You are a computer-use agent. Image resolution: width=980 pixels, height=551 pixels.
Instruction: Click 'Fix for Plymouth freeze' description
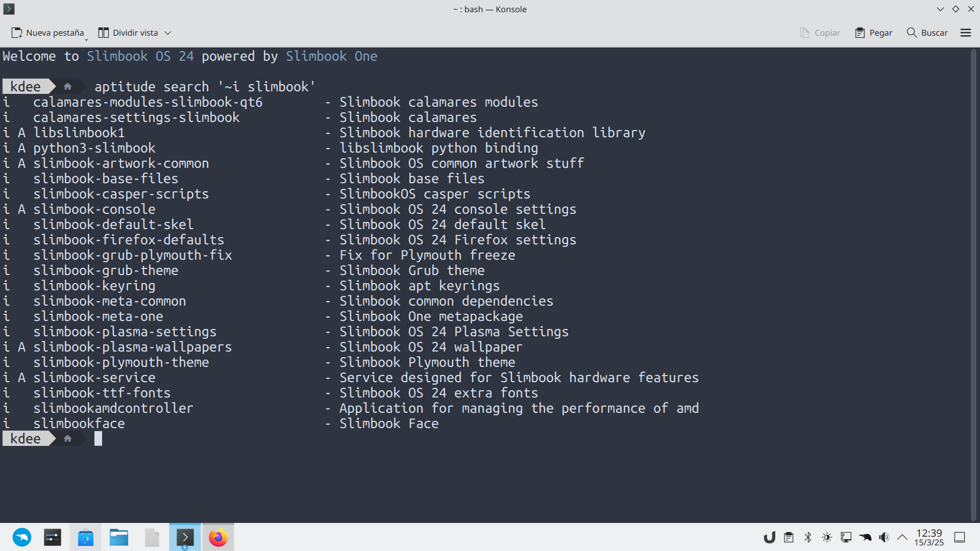[x=427, y=255]
